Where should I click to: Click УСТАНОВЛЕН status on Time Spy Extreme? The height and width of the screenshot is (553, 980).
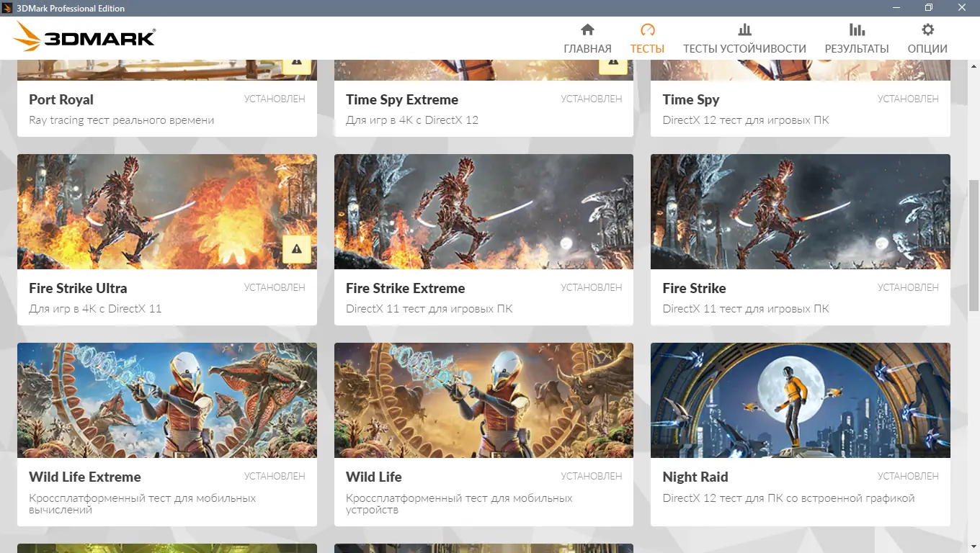(592, 99)
